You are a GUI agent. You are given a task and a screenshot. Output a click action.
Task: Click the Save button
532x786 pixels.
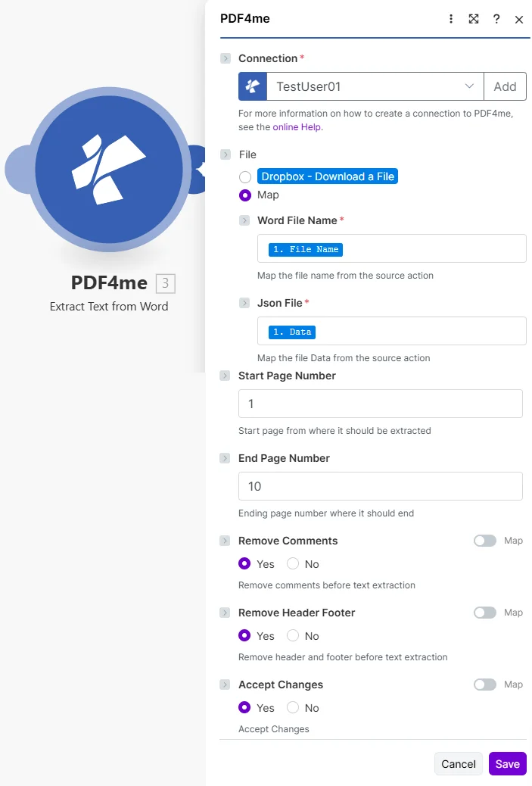(x=508, y=763)
